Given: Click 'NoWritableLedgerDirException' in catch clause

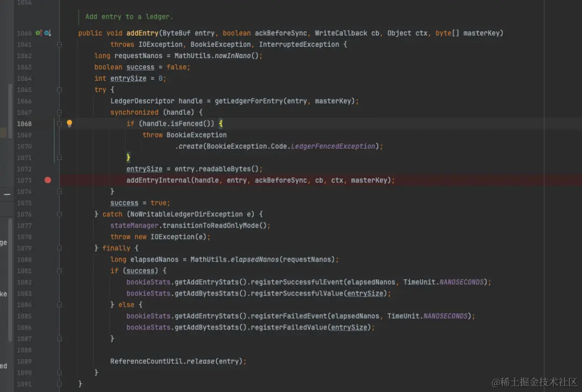Looking at the screenshot, I should click(186, 214).
